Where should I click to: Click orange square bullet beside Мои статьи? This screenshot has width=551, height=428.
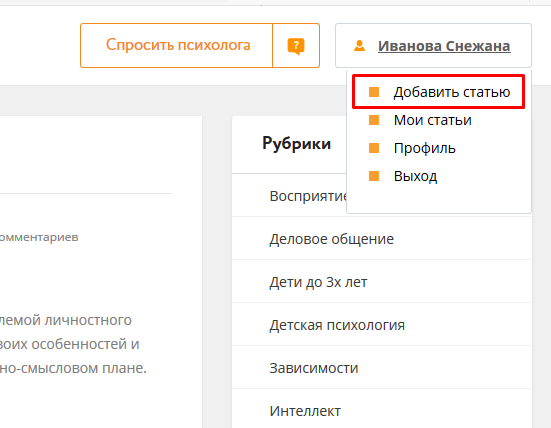[x=374, y=120]
